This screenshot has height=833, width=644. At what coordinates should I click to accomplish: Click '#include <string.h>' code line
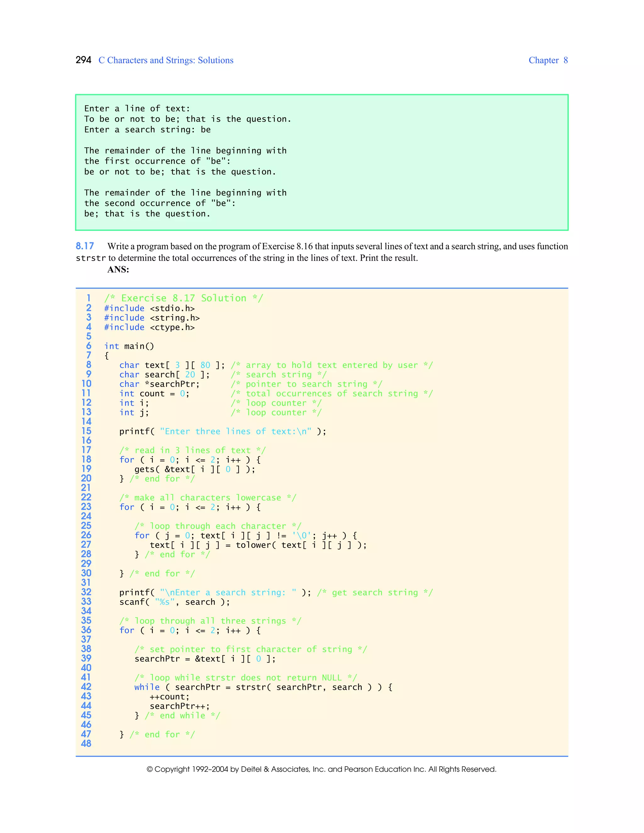tap(152, 318)
